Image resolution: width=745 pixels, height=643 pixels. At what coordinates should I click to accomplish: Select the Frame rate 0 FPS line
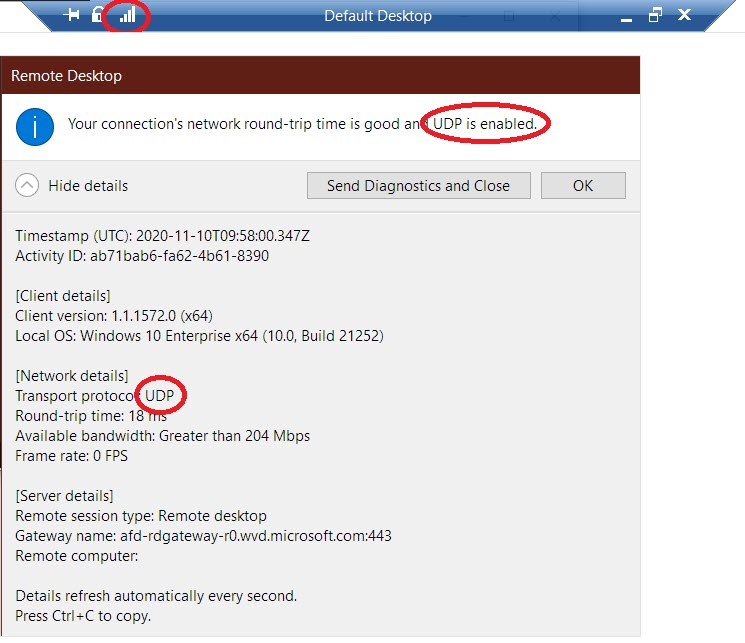point(71,456)
